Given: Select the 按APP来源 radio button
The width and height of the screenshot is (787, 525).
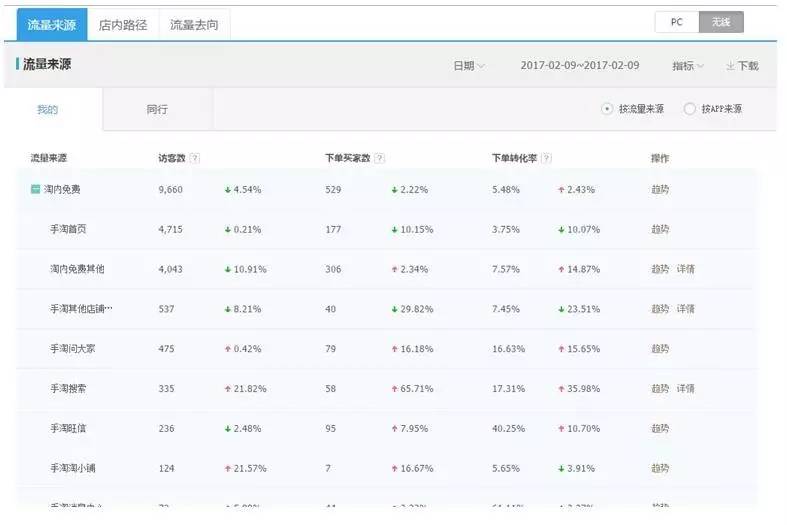Looking at the screenshot, I should pyautogui.click(x=689, y=109).
